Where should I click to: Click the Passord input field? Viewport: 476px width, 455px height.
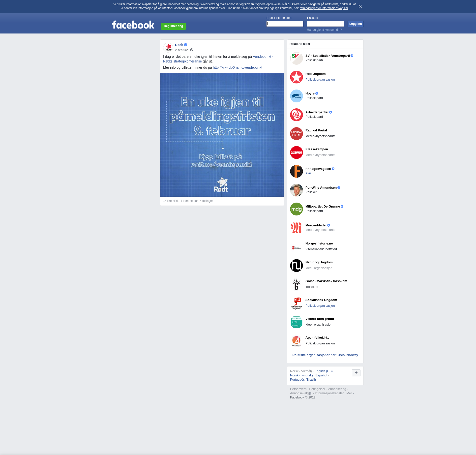click(325, 24)
